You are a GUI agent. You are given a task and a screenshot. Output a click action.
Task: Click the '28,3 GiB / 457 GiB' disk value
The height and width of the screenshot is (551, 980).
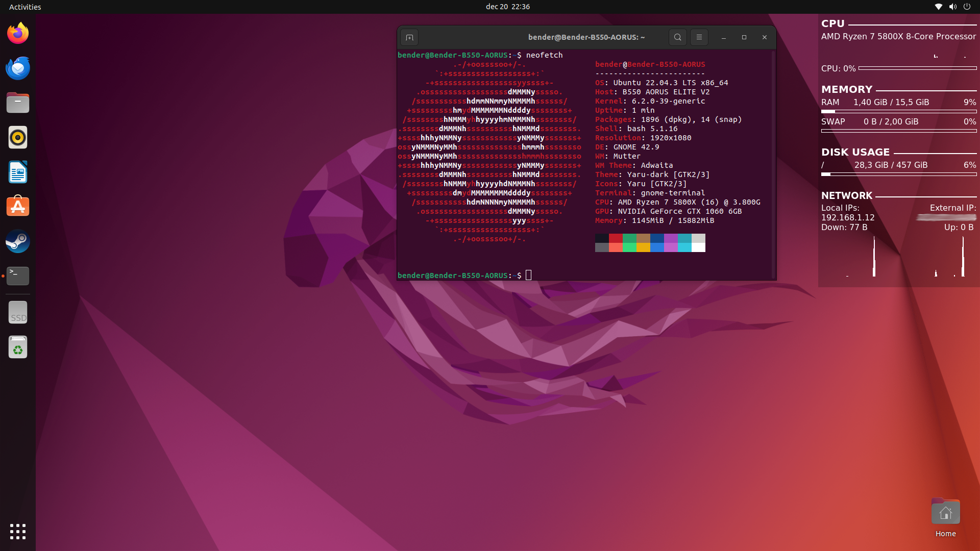[891, 165]
